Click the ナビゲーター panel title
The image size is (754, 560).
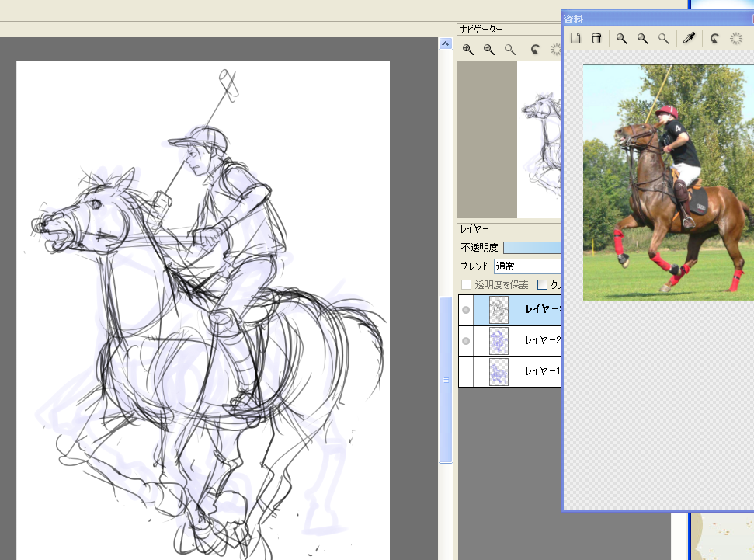click(x=481, y=30)
